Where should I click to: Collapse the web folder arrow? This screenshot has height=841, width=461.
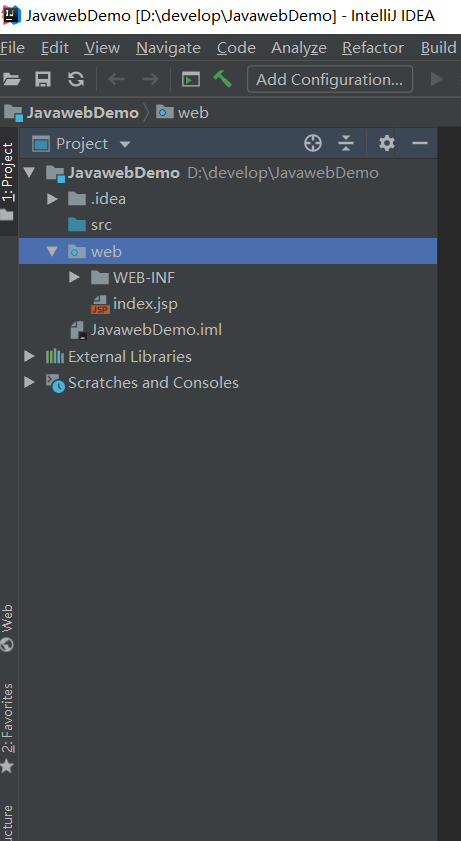51,251
